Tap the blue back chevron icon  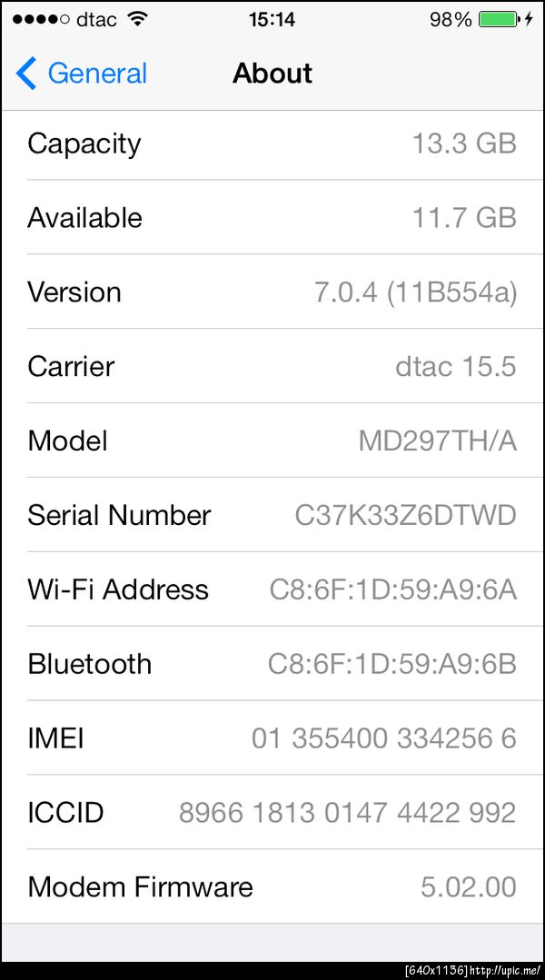(x=26, y=74)
